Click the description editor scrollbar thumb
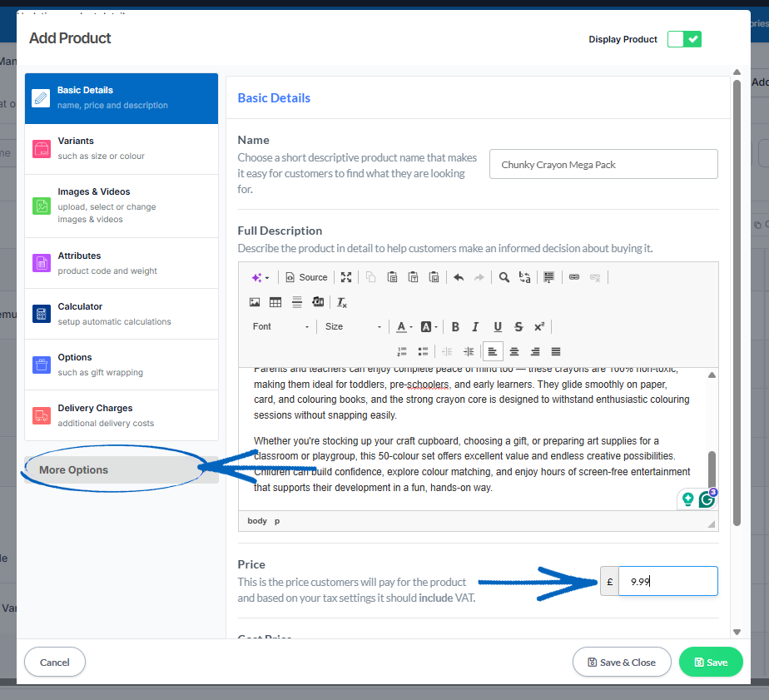Viewport: 769px width, 700px height. (x=712, y=470)
